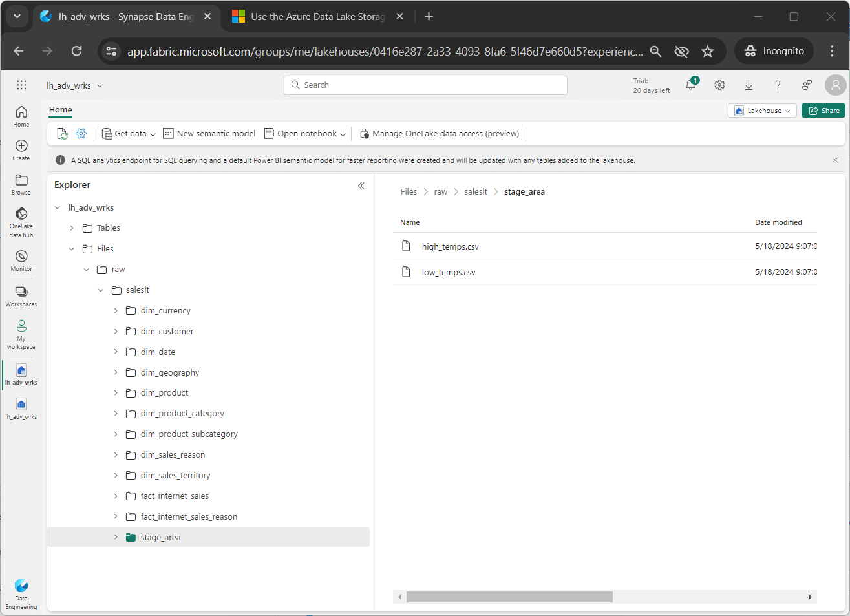Open the Data Engineering persona switcher

21,593
